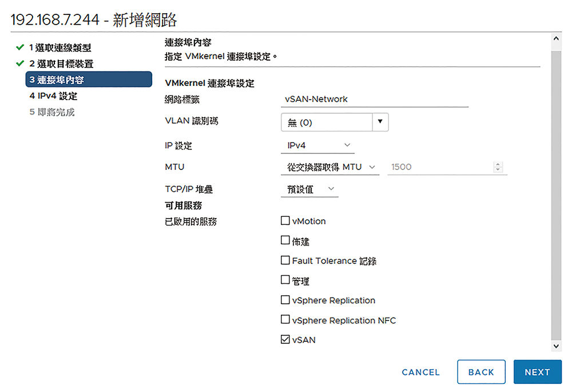Toggle the vSphere Replication checkbox
Screen dimensions: 572x392
pyautogui.click(x=285, y=300)
